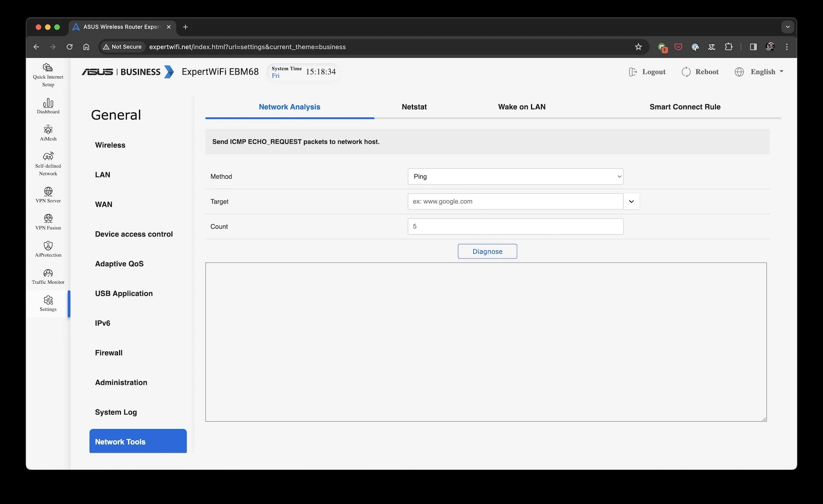Click the System Time clock display
Image resolution: width=823 pixels, height=504 pixels.
[303, 72]
